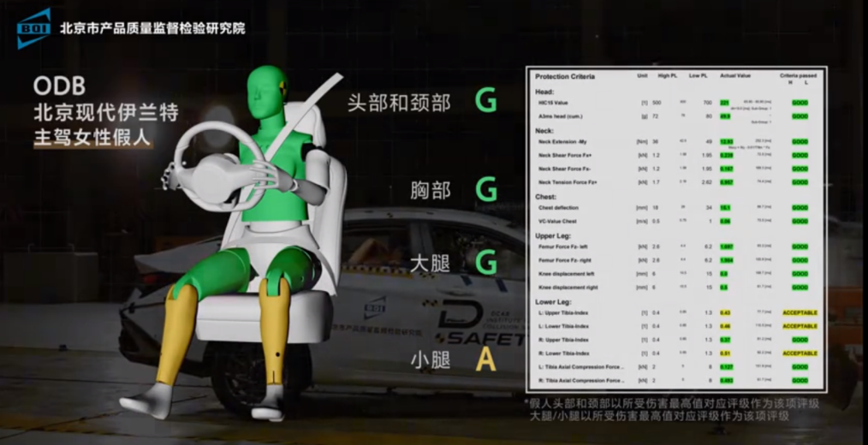Click GOOD badge in HIC15 Value row

point(800,103)
